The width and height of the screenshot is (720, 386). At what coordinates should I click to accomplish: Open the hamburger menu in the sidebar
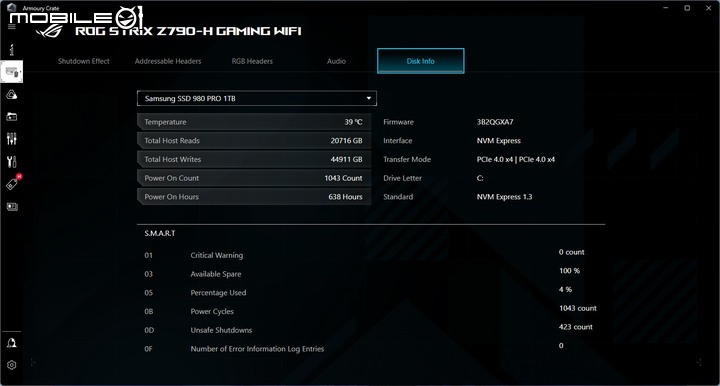coord(11,26)
